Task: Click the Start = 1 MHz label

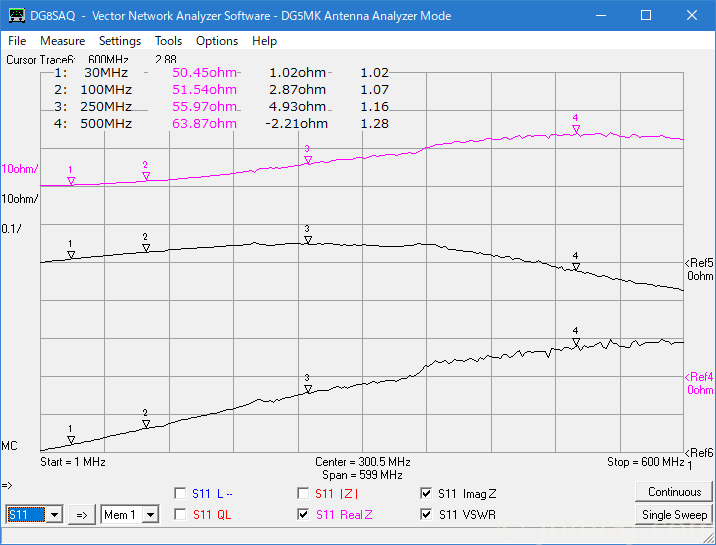Action: 73,462
